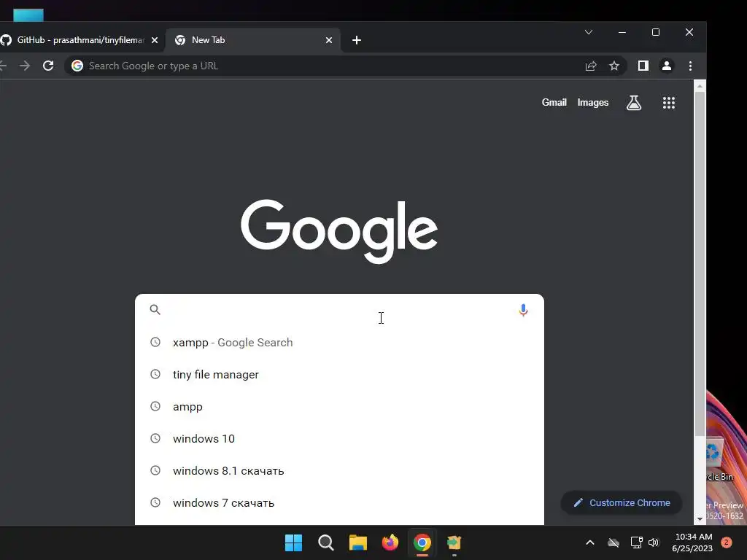Image resolution: width=747 pixels, height=560 pixels.
Task: Open the package installer taskbar icon
Action: click(x=454, y=542)
